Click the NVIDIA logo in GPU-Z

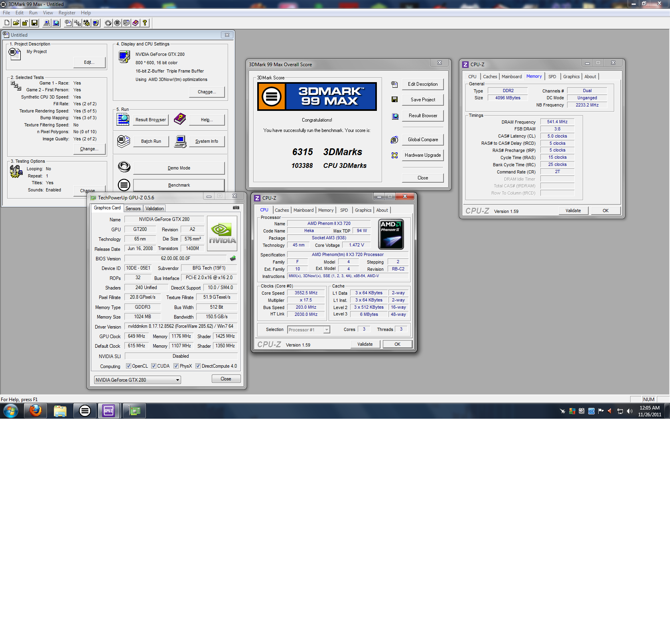click(223, 233)
